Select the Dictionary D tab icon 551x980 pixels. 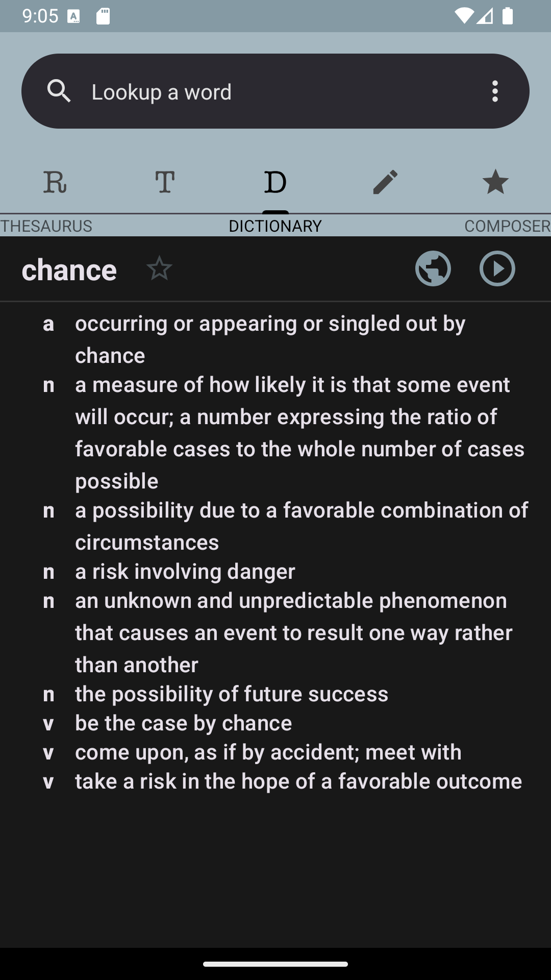275,182
